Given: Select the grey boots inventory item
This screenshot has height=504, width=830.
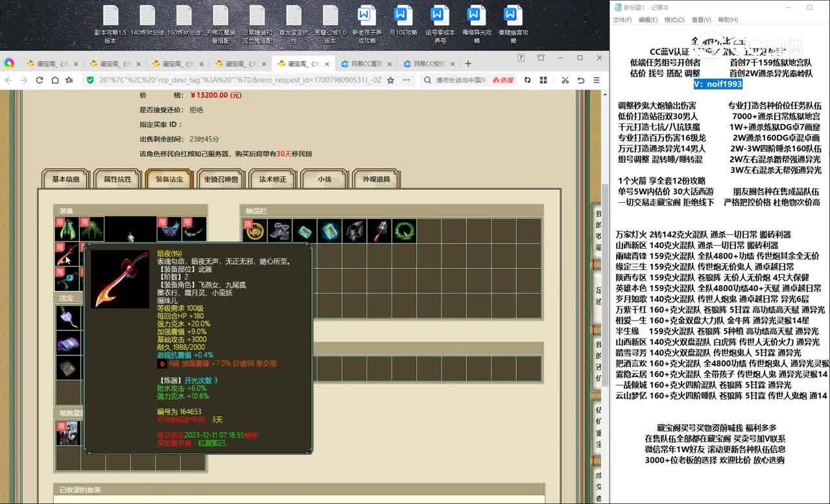Looking at the screenshot, I should coord(279,231).
